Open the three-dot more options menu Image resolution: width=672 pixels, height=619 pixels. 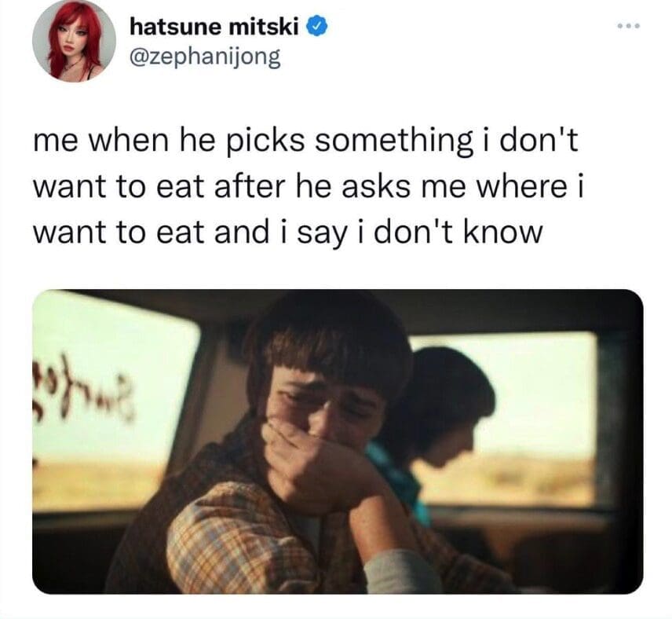[629, 26]
